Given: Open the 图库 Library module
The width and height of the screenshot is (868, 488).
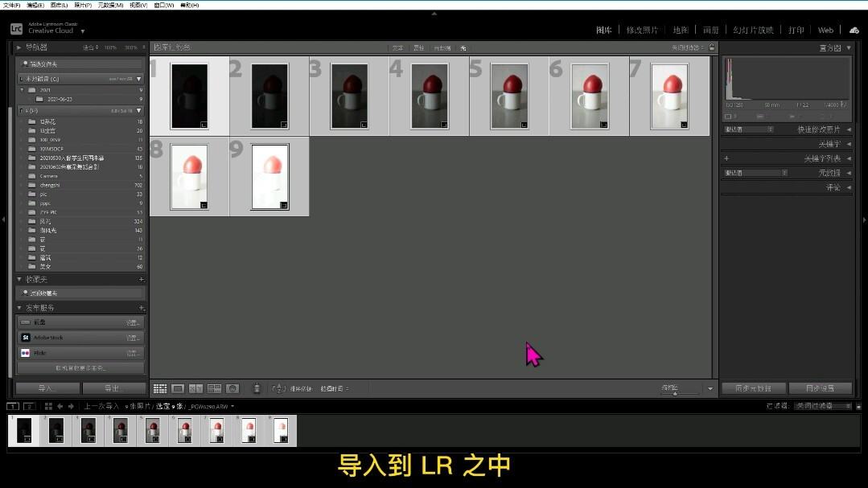Looking at the screenshot, I should tap(604, 30).
